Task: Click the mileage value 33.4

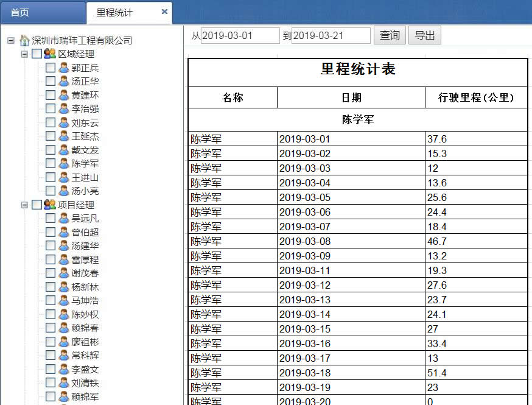Action: 476,343
